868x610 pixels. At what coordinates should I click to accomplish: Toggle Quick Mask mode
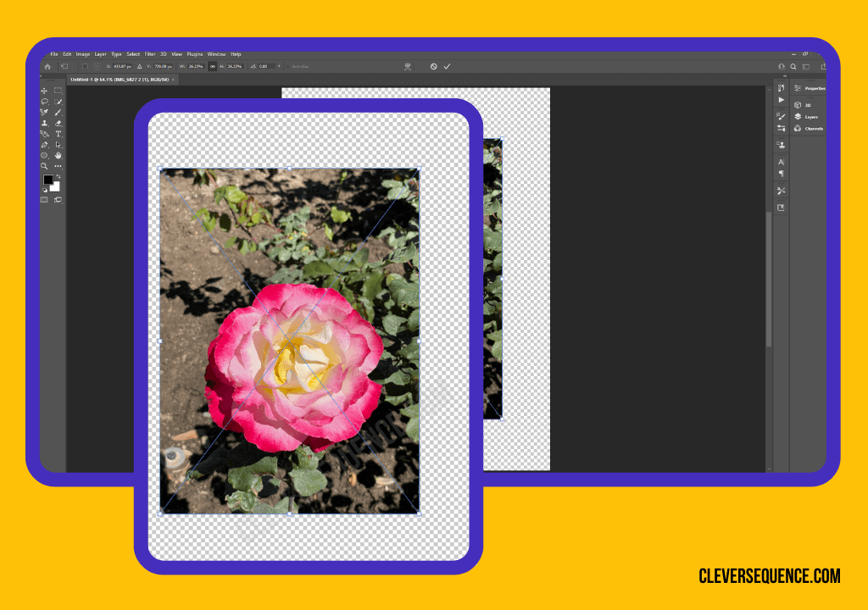44,199
